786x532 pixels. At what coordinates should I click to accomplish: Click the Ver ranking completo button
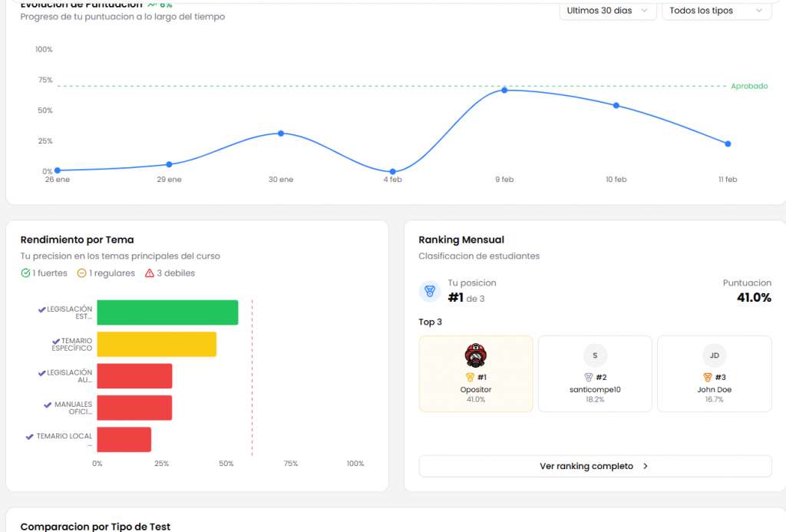pos(595,466)
